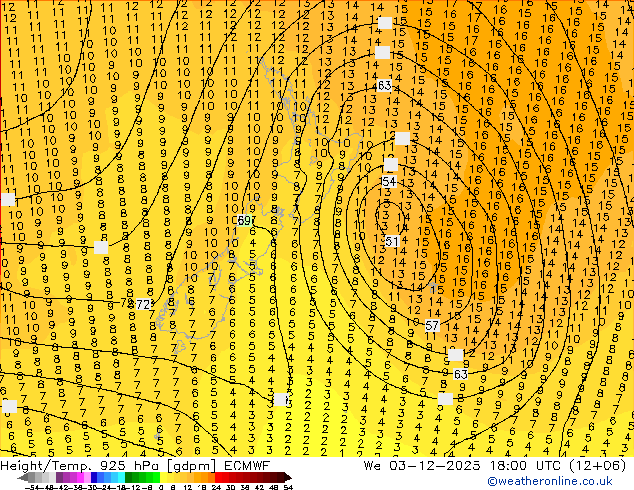The height and width of the screenshot is (490, 634).
Task: Click the '18:00 UTC' valid time
Action: point(525,465)
